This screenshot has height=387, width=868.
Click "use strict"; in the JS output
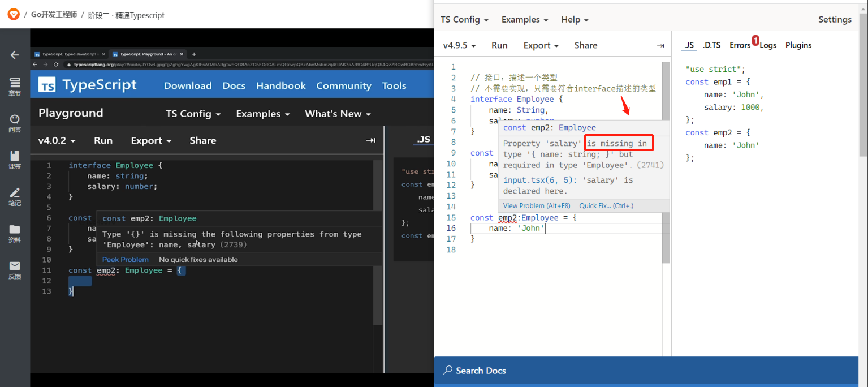[715, 69]
